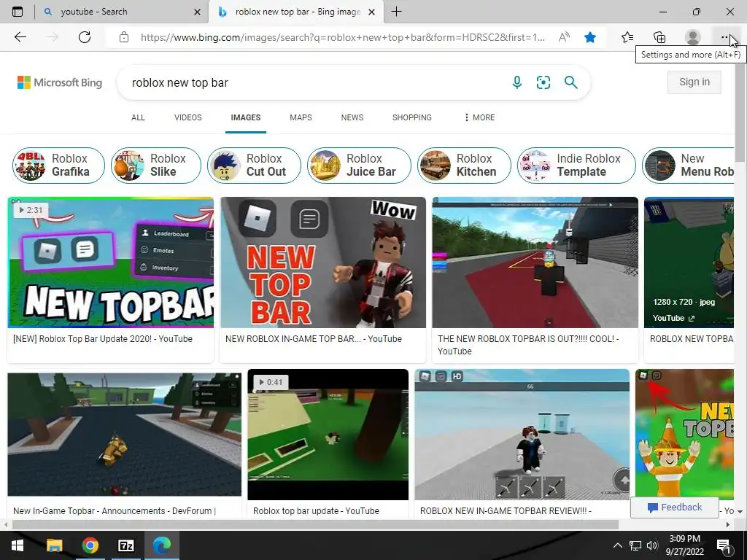
Task: Select Roblox Slike suggestion chip
Action: point(156,166)
